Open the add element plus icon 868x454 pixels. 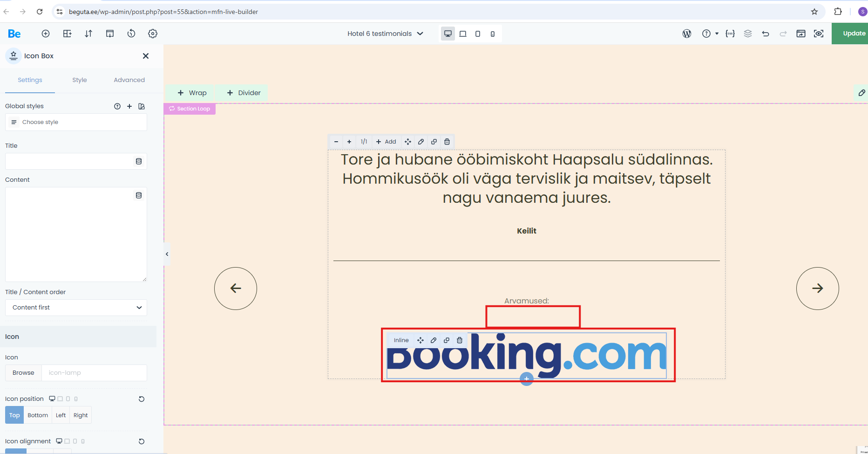coord(46,34)
